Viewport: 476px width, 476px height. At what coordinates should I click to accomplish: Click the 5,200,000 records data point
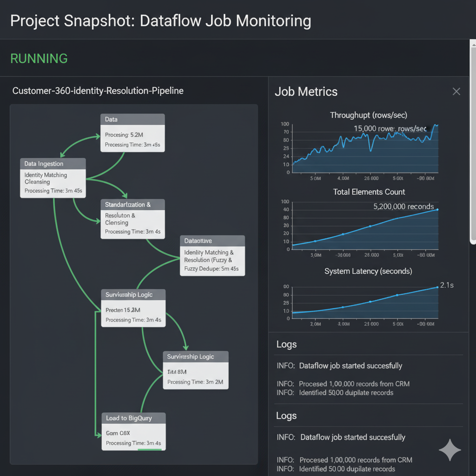coord(437,210)
